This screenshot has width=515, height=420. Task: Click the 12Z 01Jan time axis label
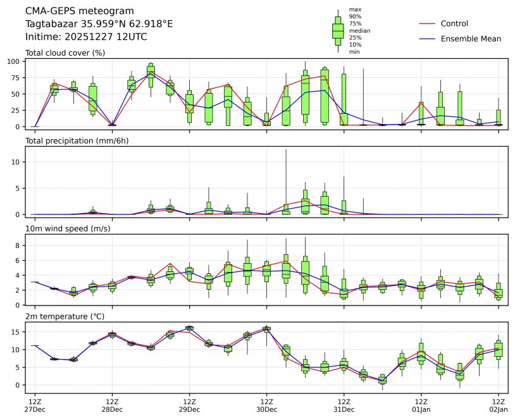coord(421,405)
